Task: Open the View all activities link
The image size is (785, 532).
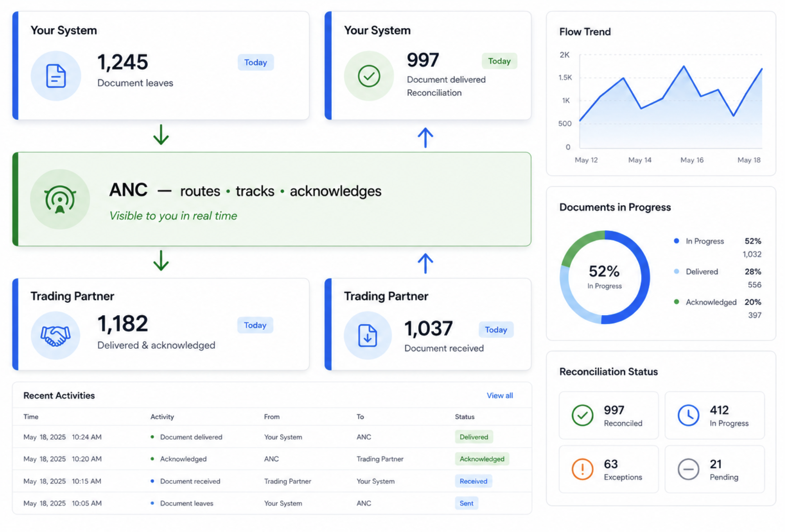Action: (499, 396)
